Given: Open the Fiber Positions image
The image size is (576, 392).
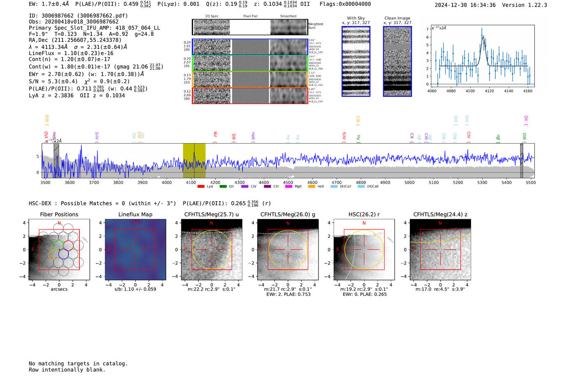Looking at the screenshot, I should tap(59, 250).
